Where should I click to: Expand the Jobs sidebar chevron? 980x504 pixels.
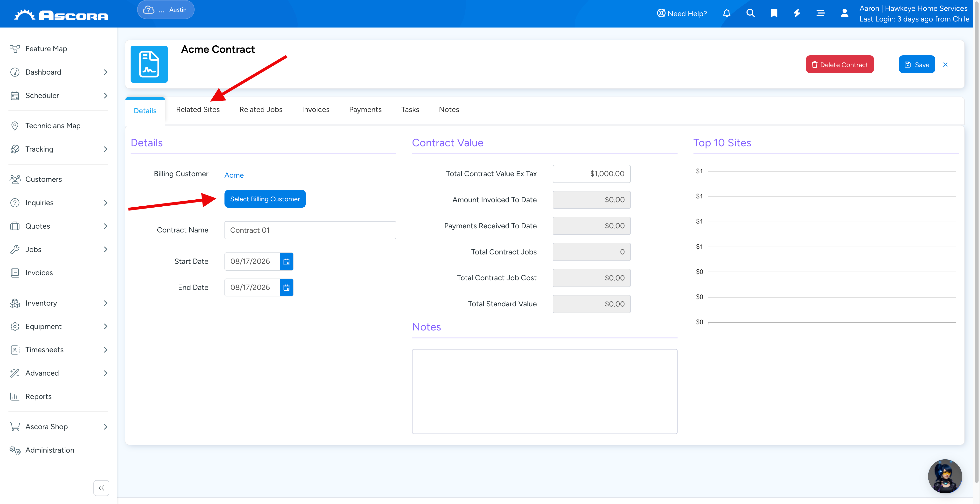tap(105, 250)
